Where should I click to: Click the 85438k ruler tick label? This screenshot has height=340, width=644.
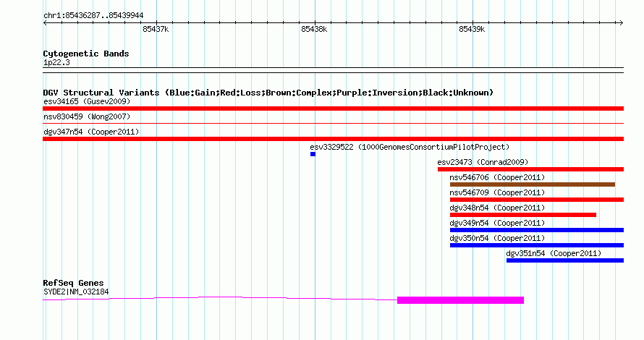point(314,29)
